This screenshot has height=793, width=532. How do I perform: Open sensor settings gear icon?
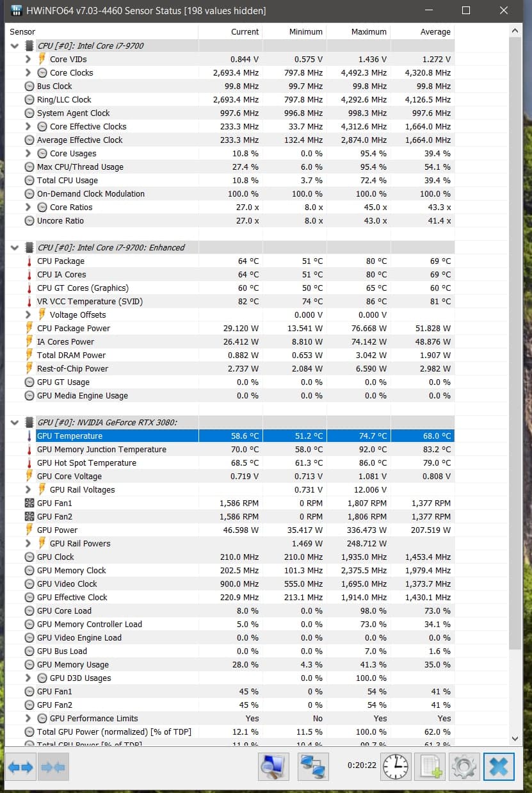click(464, 766)
